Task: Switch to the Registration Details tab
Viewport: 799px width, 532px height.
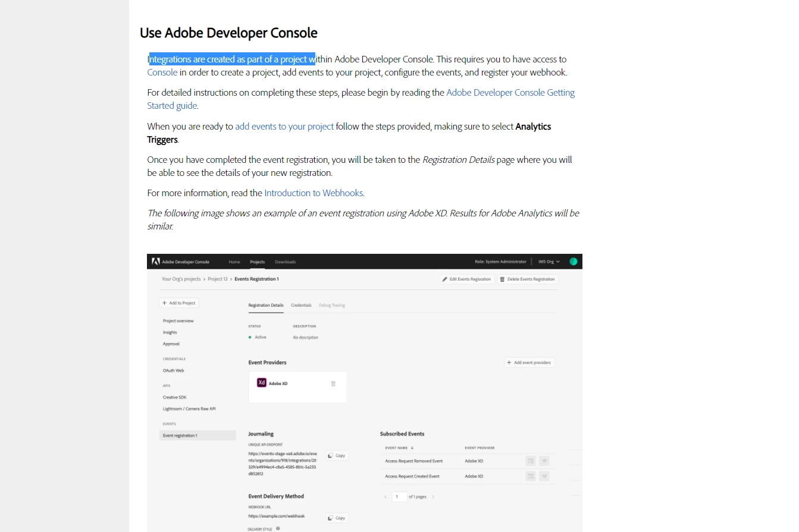Action: point(266,306)
